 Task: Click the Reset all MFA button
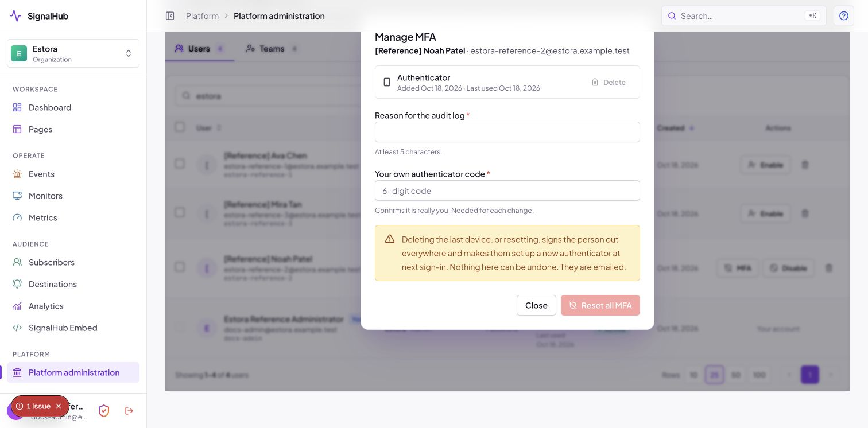click(x=600, y=305)
